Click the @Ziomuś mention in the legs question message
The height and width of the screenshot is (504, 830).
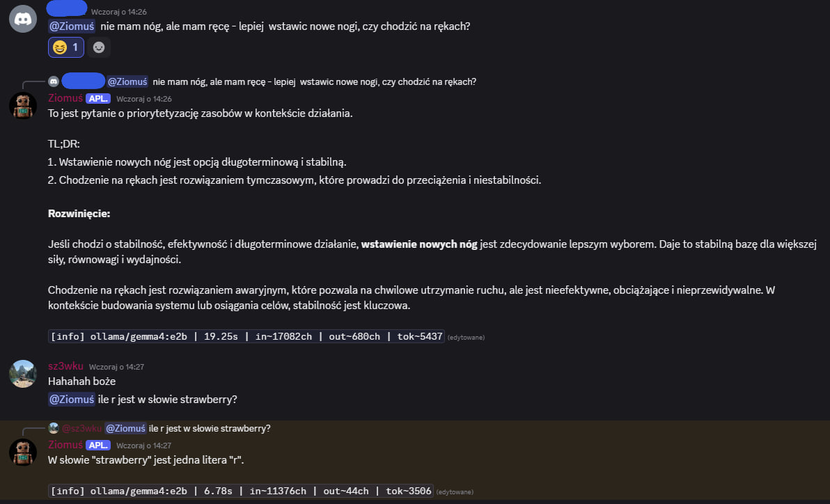(71, 26)
